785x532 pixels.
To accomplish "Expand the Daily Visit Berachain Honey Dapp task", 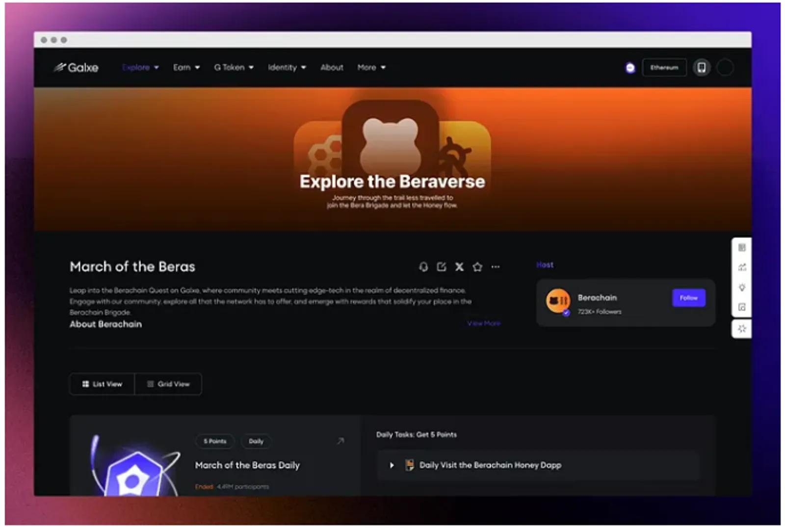I will tap(392, 465).
